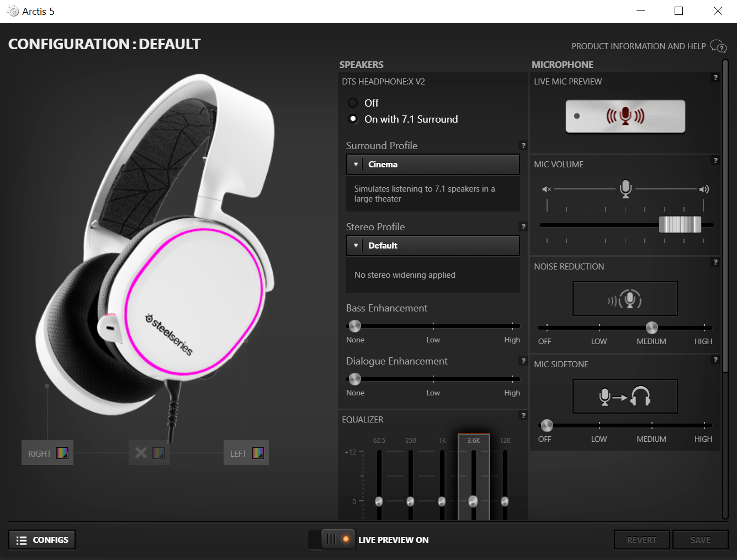The image size is (737, 560).
Task: Set Bass Enhancement slider to High
Action: click(512, 326)
